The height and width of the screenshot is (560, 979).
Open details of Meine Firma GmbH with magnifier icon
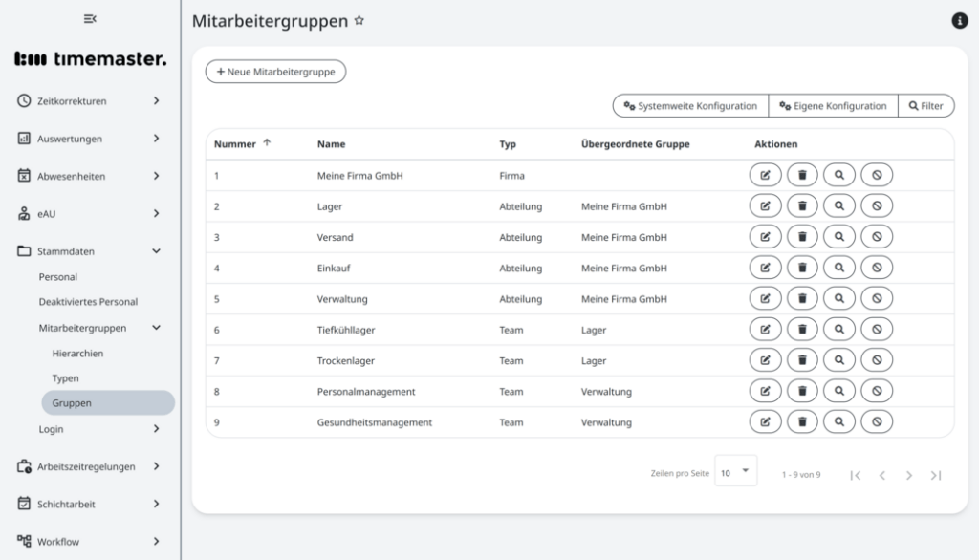839,174
